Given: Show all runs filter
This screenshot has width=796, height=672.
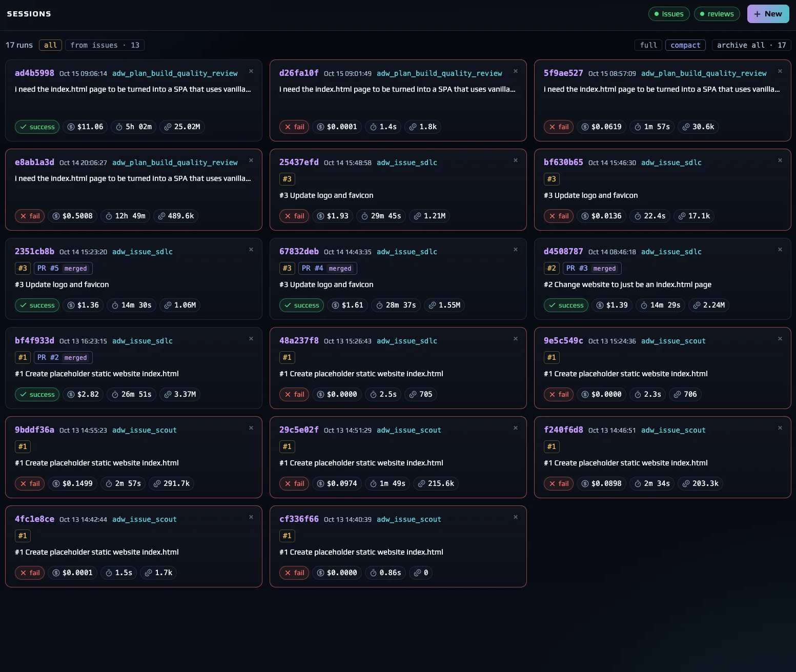Looking at the screenshot, I should coord(50,45).
